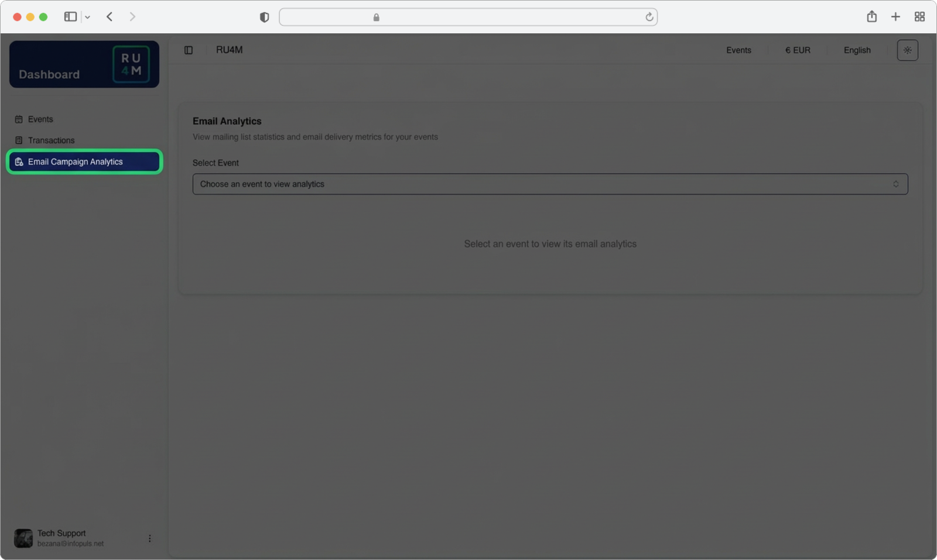
Task: Click the browser reload page icon
Action: [649, 17]
